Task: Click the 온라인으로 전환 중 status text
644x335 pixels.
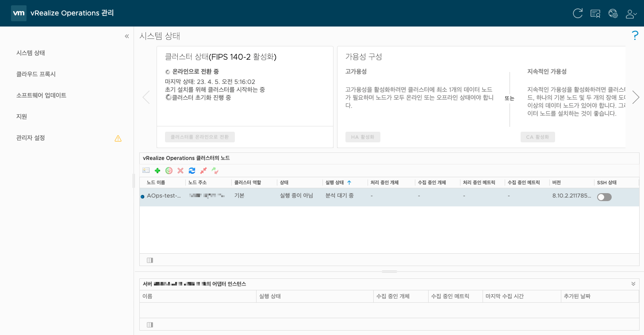Action: pos(195,72)
